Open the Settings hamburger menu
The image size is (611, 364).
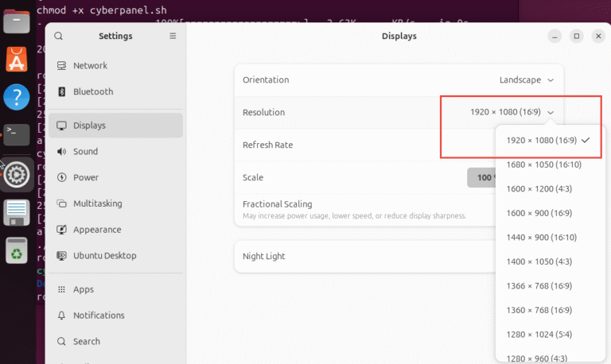pos(173,36)
